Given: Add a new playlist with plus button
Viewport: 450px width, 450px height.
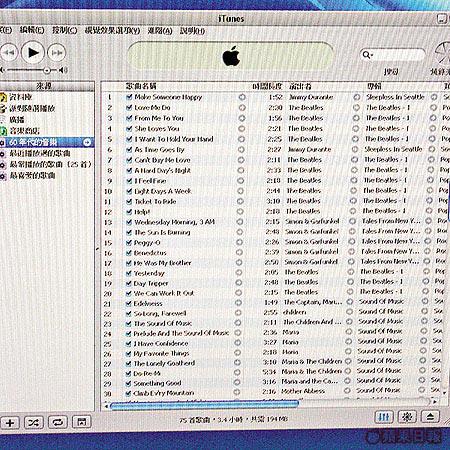Looking at the screenshot, I should (10, 423).
